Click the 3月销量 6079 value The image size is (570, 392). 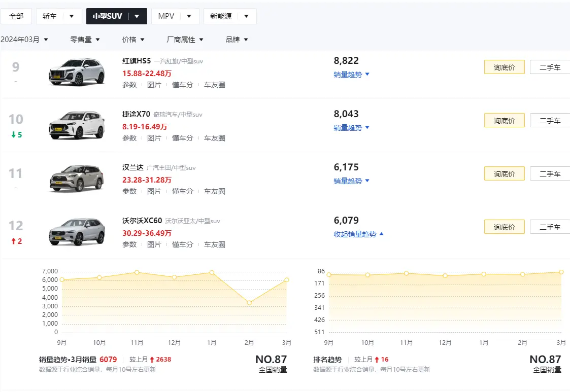tap(108, 360)
